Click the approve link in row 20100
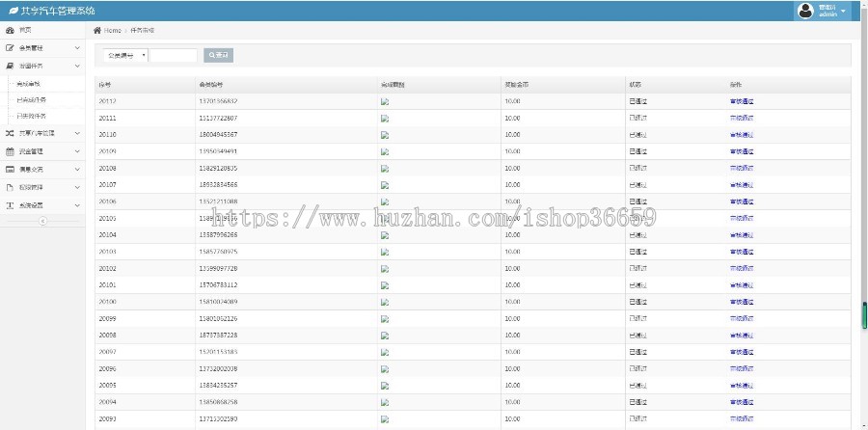Screen dimensions: 868x430 (742, 302)
